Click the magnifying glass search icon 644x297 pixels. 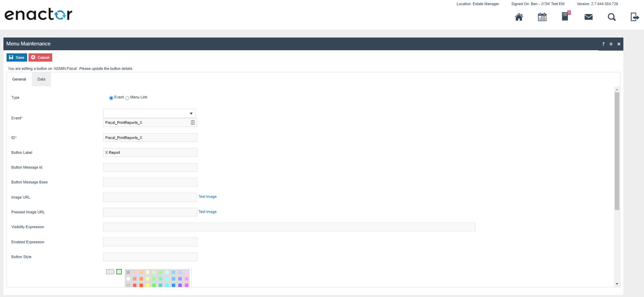point(611,17)
